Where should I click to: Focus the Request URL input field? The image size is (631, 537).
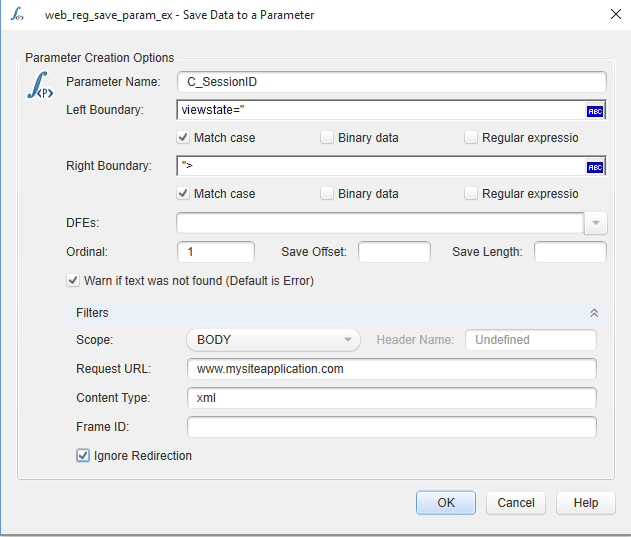(391, 369)
